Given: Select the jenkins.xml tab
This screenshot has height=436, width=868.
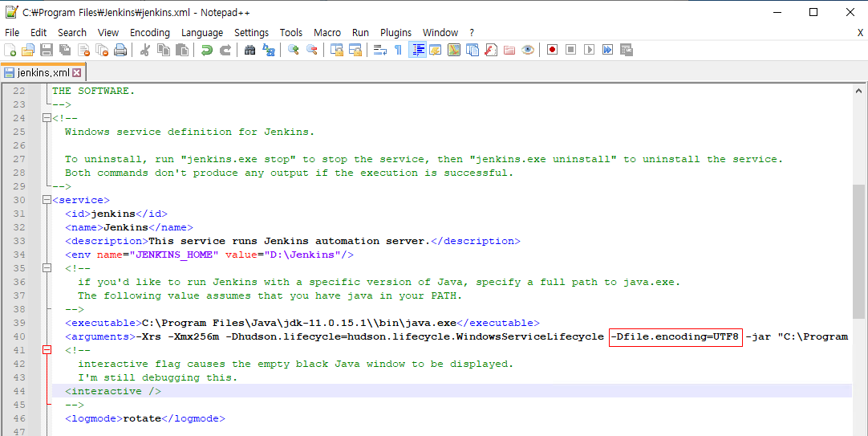Looking at the screenshot, I should (43, 72).
